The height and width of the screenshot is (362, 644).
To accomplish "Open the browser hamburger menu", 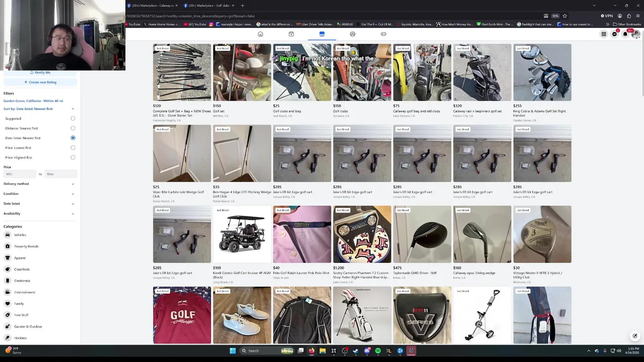I will pos(638,16).
